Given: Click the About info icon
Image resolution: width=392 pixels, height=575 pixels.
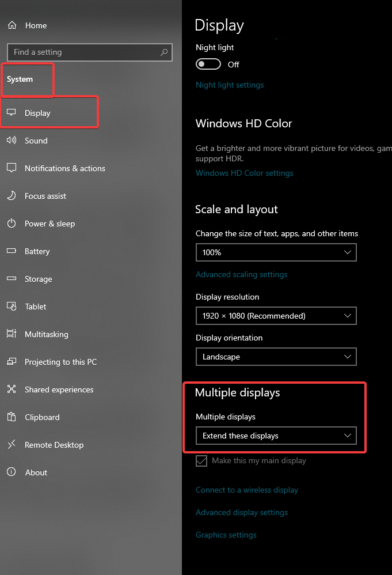Looking at the screenshot, I should pyautogui.click(x=12, y=472).
